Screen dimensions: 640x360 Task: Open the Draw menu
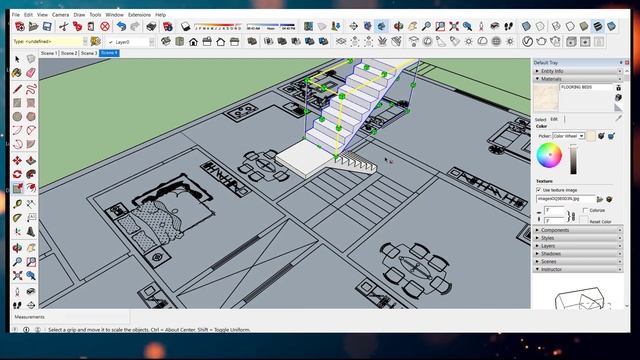click(x=79, y=15)
